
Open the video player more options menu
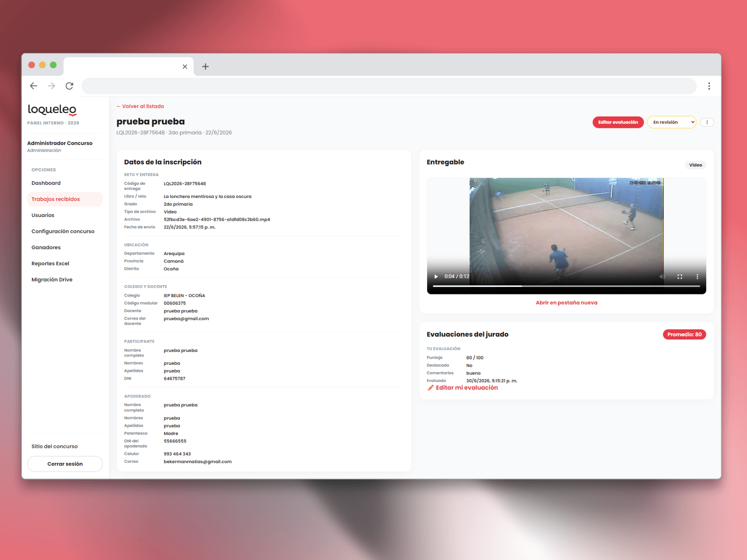point(697,276)
